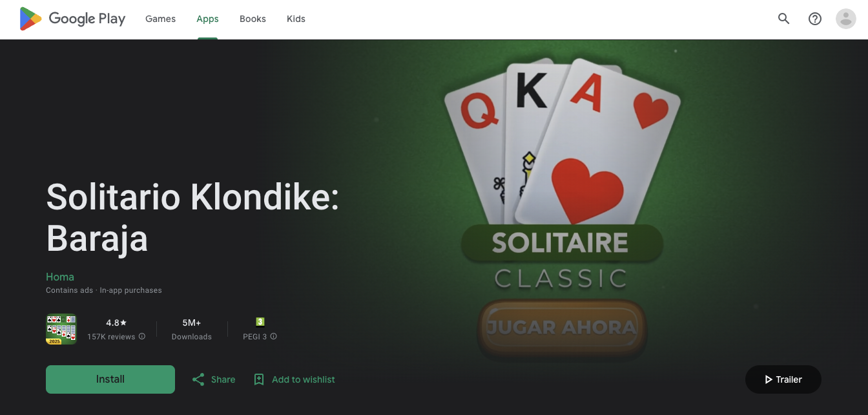The width and height of the screenshot is (868, 415).
Task: Click the Share icon
Action: coord(198,379)
